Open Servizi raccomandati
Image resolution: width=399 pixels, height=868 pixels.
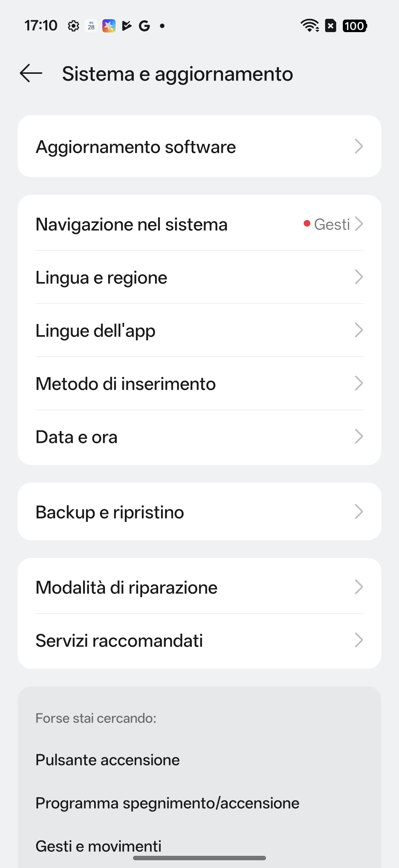199,640
